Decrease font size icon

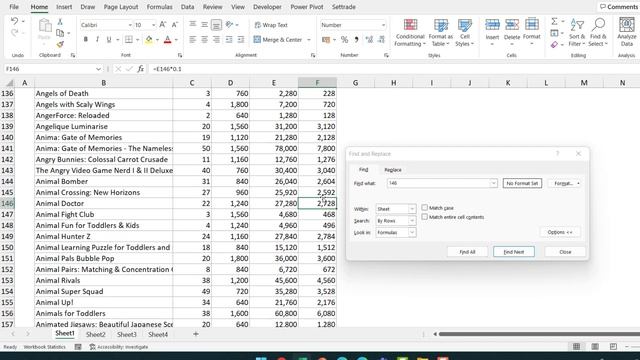pos(175,25)
